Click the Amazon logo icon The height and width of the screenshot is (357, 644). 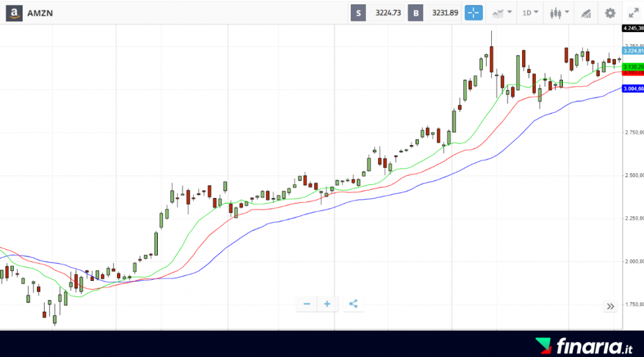pos(14,13)
